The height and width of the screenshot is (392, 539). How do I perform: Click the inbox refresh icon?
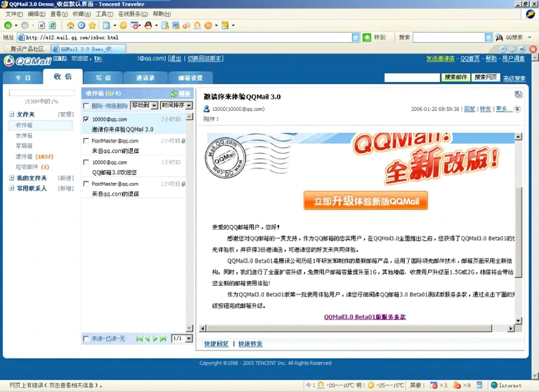(174, 94)
